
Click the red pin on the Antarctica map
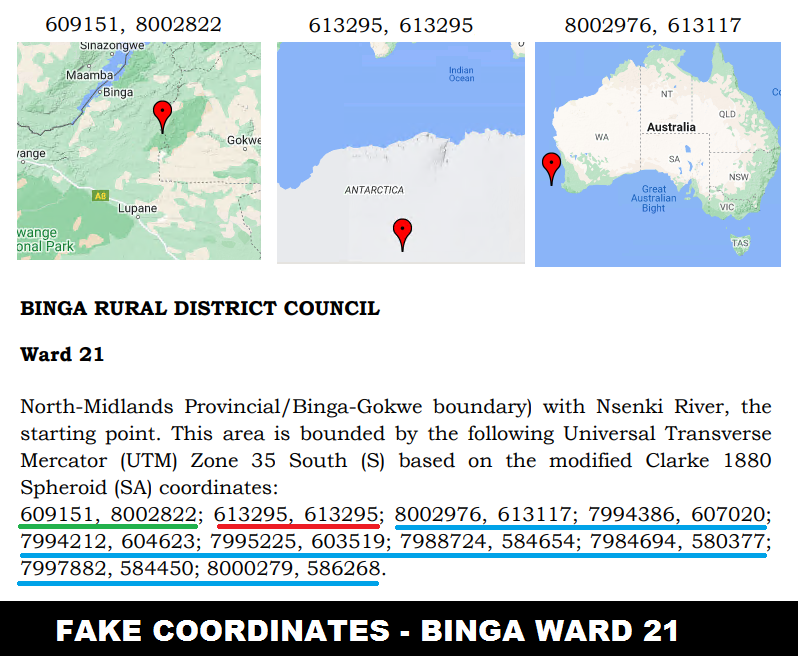(x=402, y=235)
